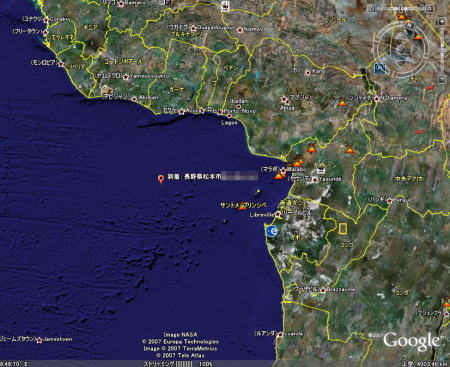Click the blue circular logo icon near Gabon coast
450x367 pixels.
[272, 231]
